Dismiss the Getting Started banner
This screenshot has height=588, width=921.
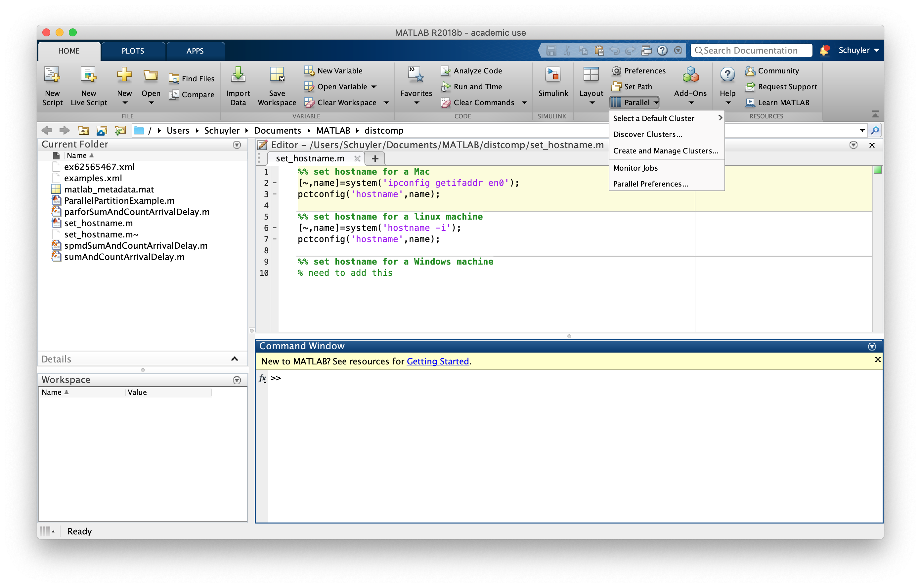coord(877,360)
